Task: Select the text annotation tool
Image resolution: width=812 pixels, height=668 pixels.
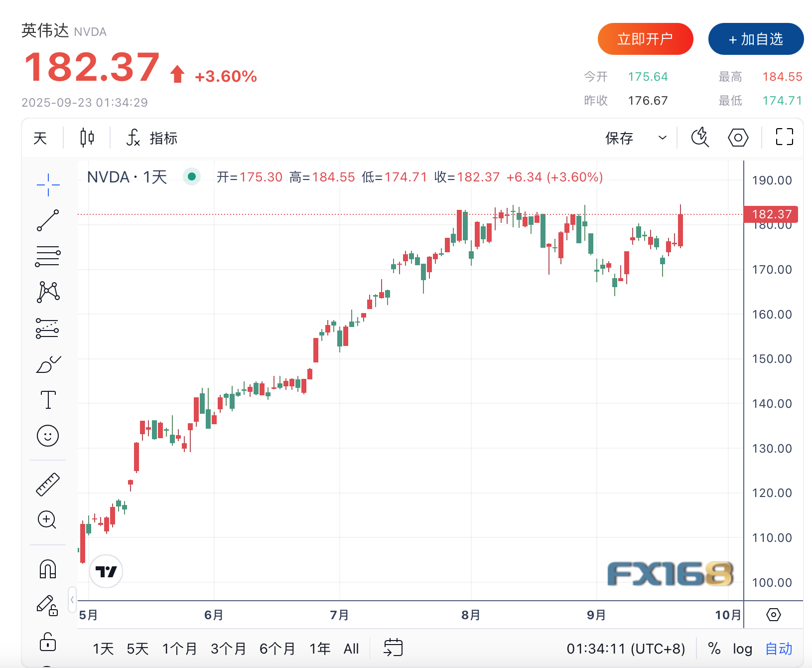Action: coord(48,400)
